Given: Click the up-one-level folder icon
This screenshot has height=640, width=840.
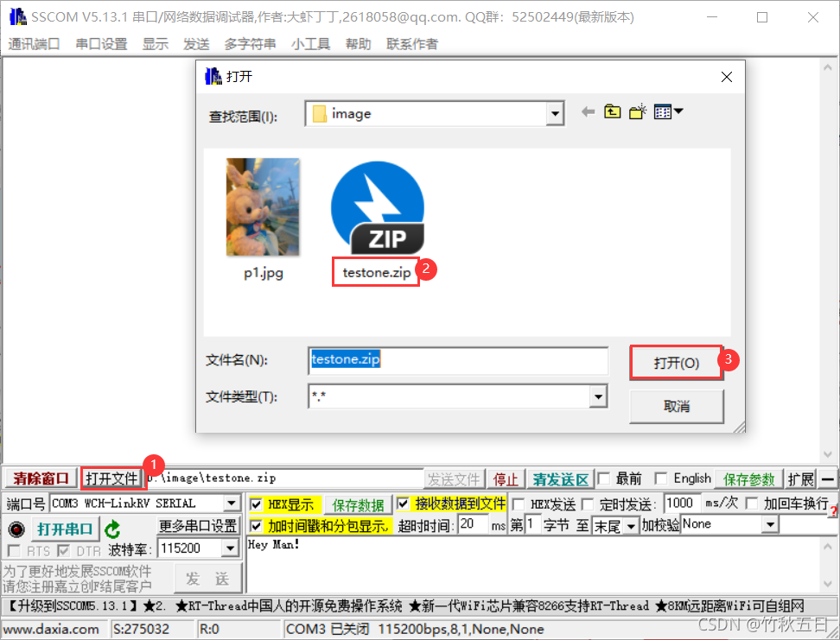Looking at the screenshot, I should click(611, 111).
